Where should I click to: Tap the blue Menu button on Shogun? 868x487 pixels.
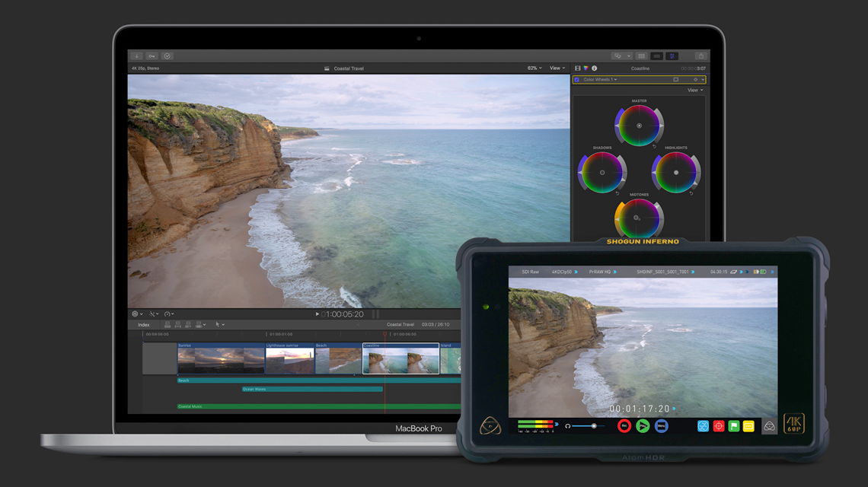click(661, 426)
